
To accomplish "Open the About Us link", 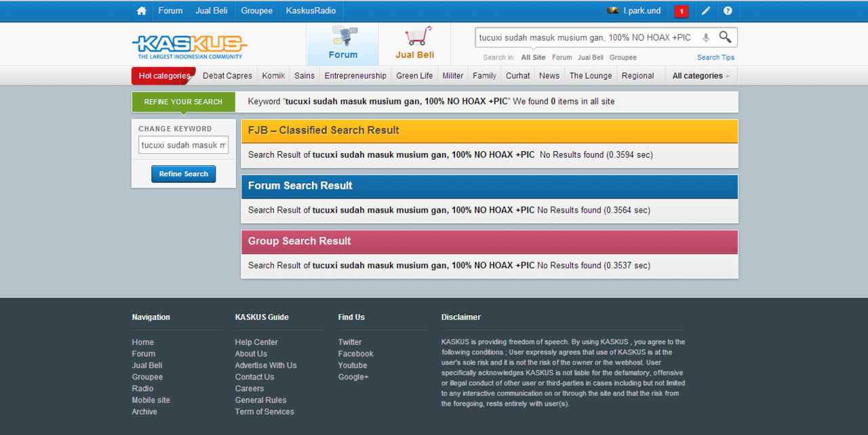I will click(x=251, y=354).
